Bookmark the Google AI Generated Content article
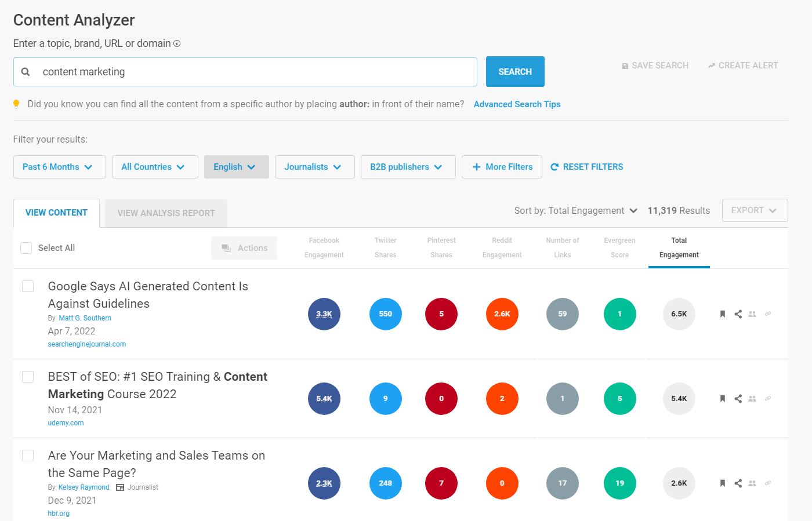 (723, 314)
